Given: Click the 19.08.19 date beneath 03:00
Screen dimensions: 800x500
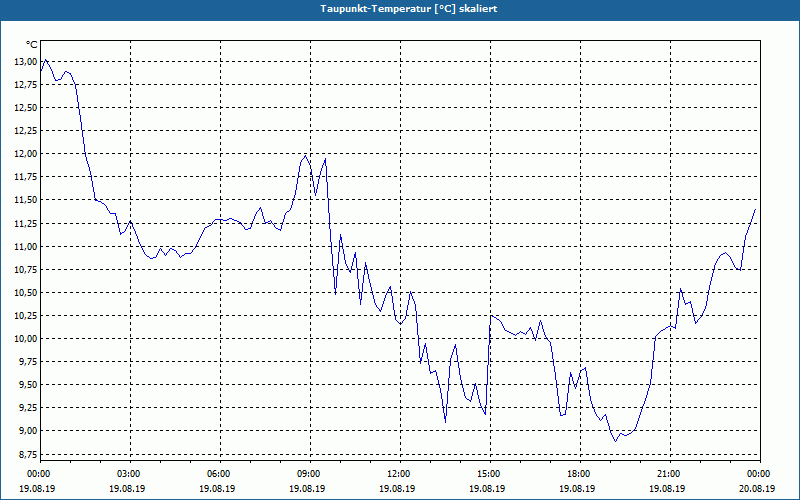Looking at the screenshot, I should (127, 488).
